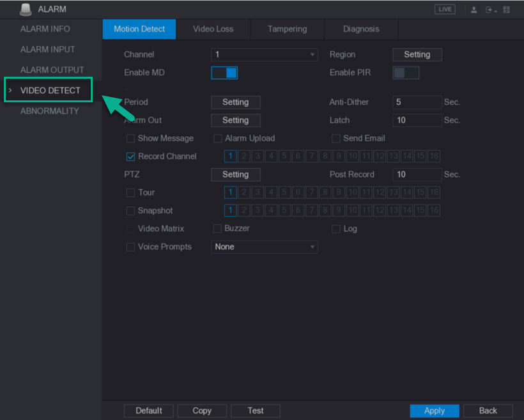Edit the Anti-Dither seconds field
This screenshot has width=524, height=420.
click(x=417, y=102)
